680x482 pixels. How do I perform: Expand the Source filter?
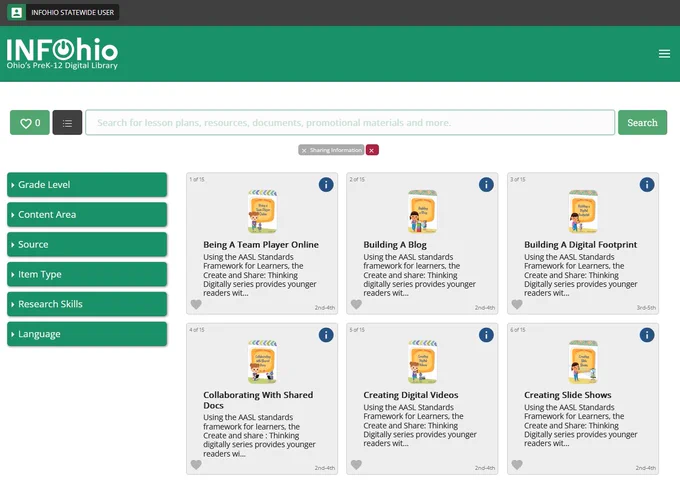[87, 245]
